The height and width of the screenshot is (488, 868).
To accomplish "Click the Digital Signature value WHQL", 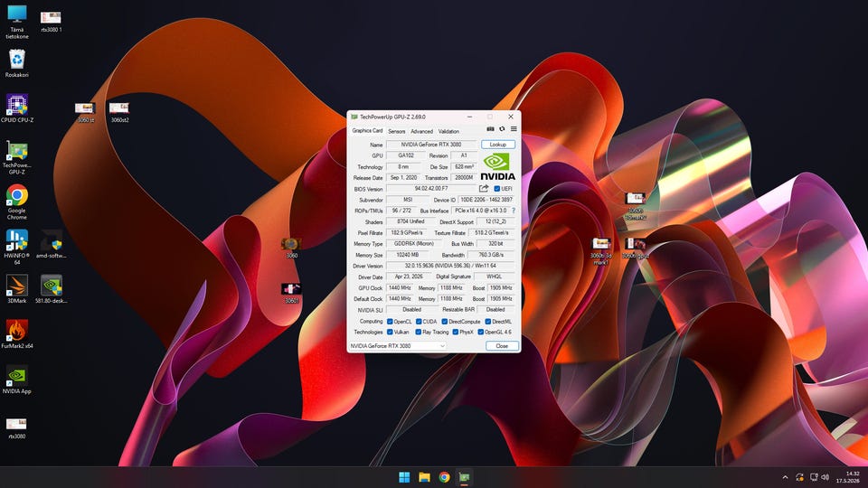I will (495, 277).
